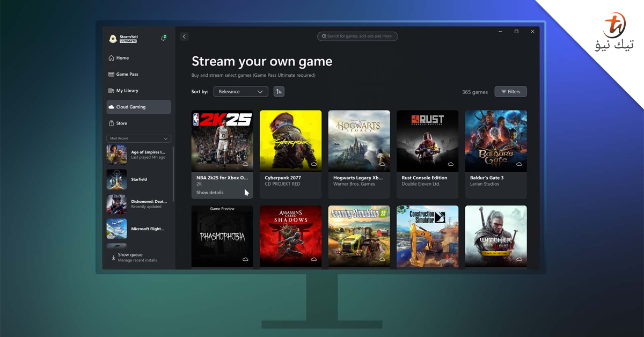
Task: Expand Show details for NBA 2k25
Action: 209,192
